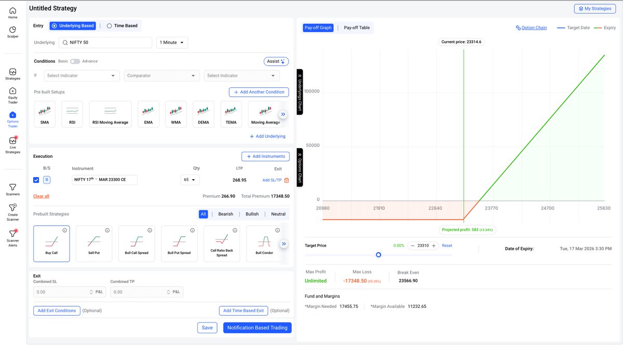Click Add Another Condition
The width and height of the screenshot is (623, 364).
point(259,92)
